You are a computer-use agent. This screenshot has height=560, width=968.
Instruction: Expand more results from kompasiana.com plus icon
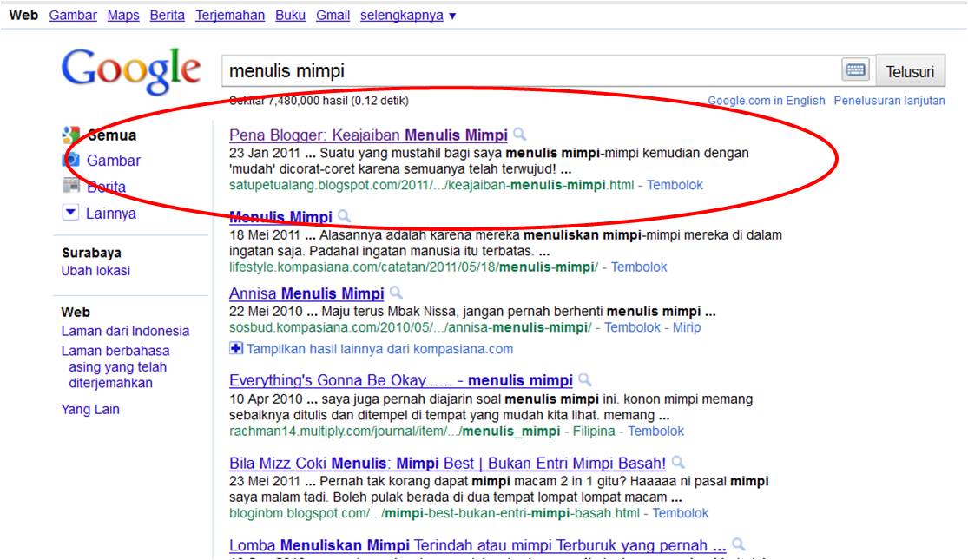coord(236,348)
